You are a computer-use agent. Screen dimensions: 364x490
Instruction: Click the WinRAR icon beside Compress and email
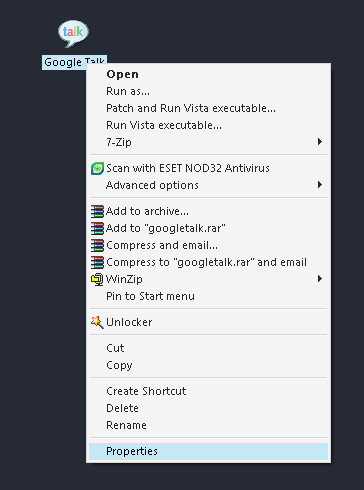point(97,245)
